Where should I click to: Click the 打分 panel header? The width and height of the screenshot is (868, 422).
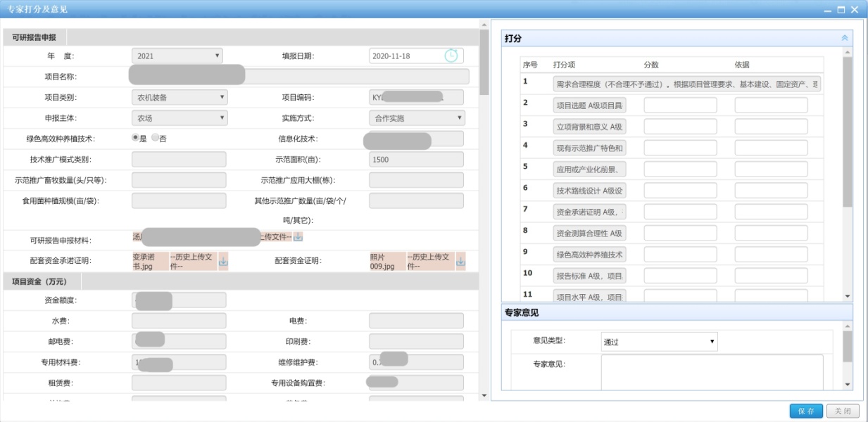point(677,39)
